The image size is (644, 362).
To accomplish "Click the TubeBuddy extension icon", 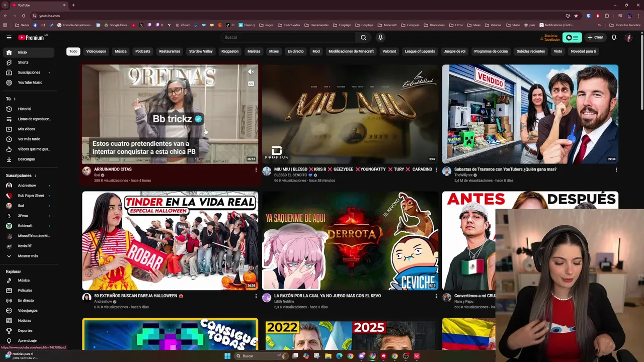I will click(572, 37).
